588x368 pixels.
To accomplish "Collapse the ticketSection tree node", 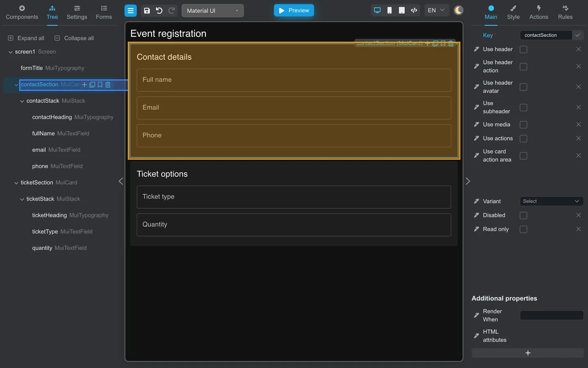I will click(x=16, y=183).
